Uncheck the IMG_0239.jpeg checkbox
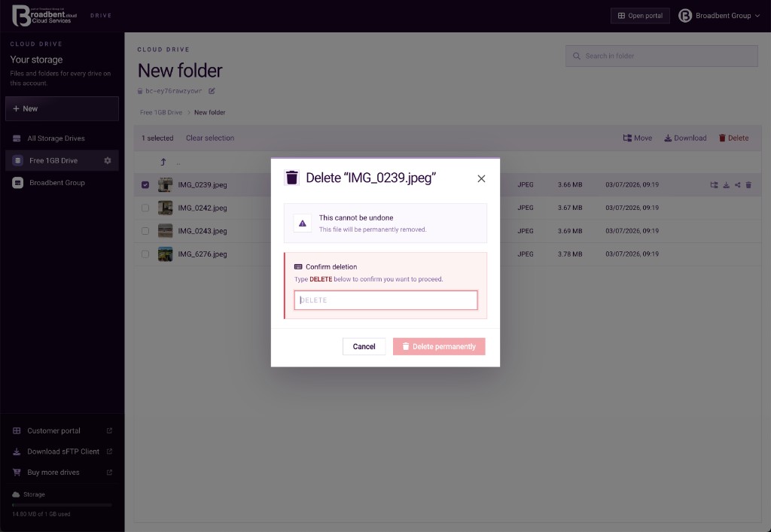This screenshot has width=771, height=532. (145, 185)
